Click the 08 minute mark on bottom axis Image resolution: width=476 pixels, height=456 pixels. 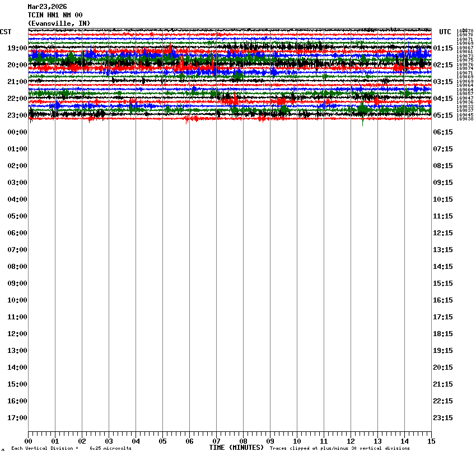pyautogui.click(x=243, y=441)
